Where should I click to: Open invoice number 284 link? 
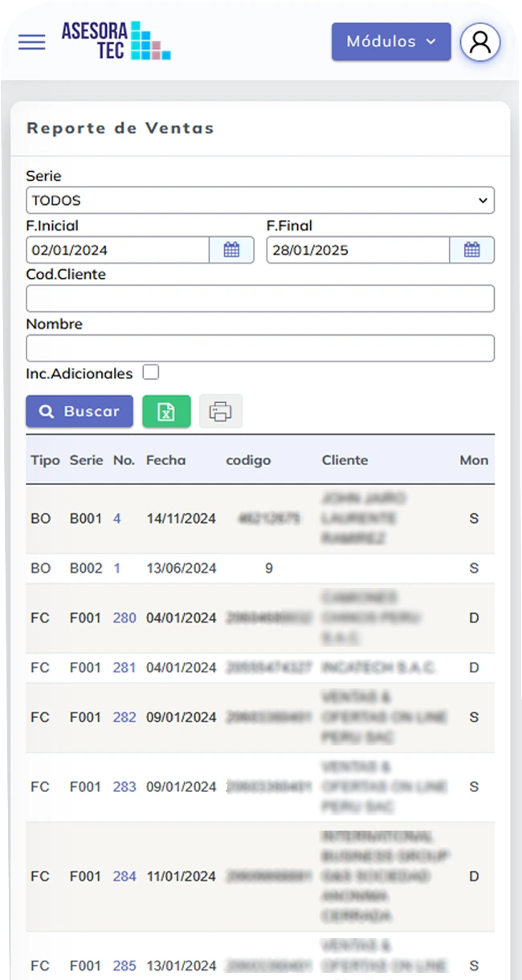click(124, 876)
